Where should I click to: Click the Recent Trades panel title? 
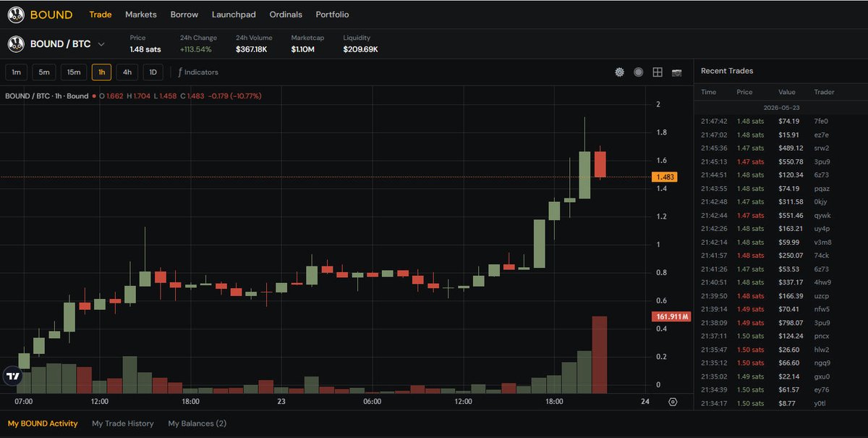tap(727, 71)
